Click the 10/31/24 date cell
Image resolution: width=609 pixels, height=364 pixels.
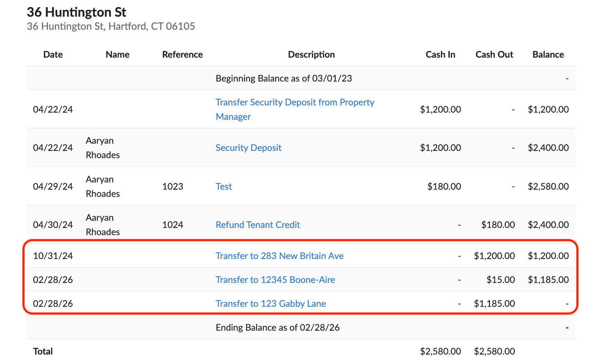[53, 256]
